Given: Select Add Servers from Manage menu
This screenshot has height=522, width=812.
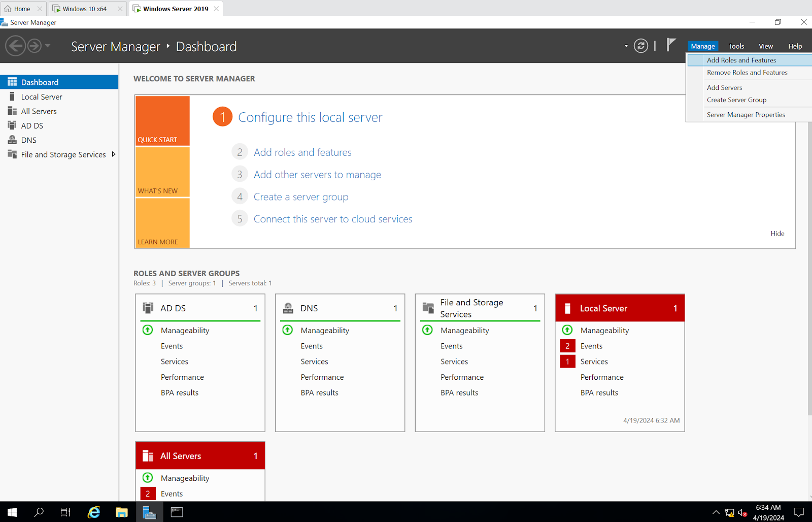Looking at the screenshot, I should click(750, 87).
